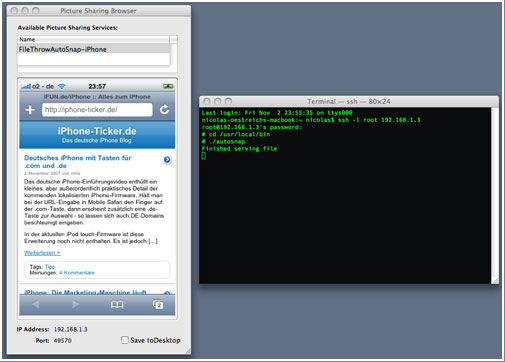Click the 'Finished serving file' terminal line
The image size is (505, 362).
(x=239, y=149)
